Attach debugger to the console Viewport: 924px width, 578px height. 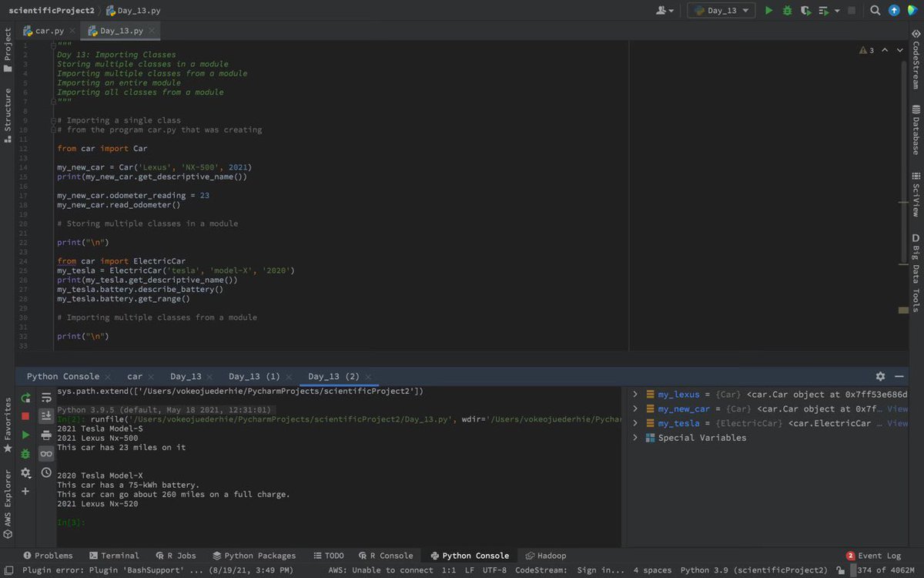(25, 454)
